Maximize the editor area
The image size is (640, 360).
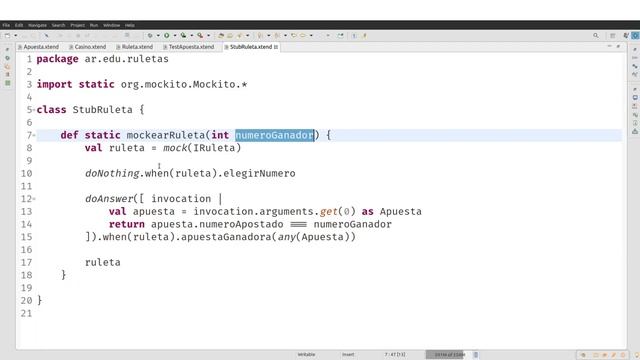pyautogui.click(x=618, y=47)
